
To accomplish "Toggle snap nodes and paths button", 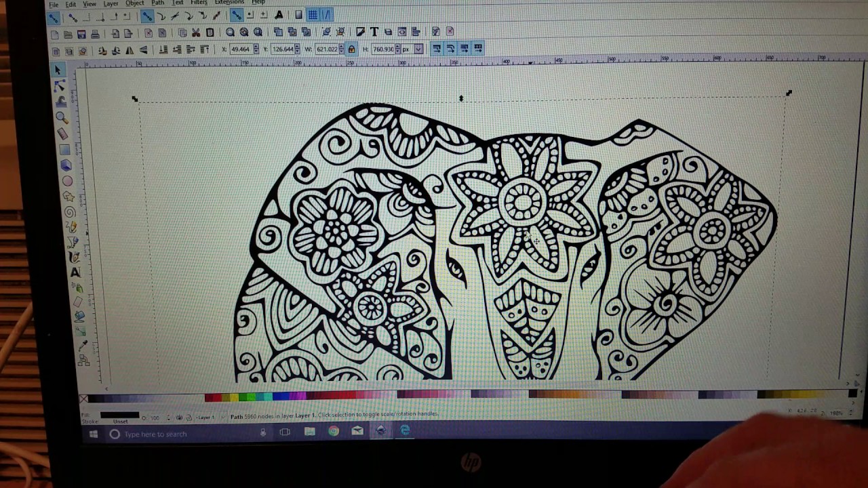I will 147,16.
